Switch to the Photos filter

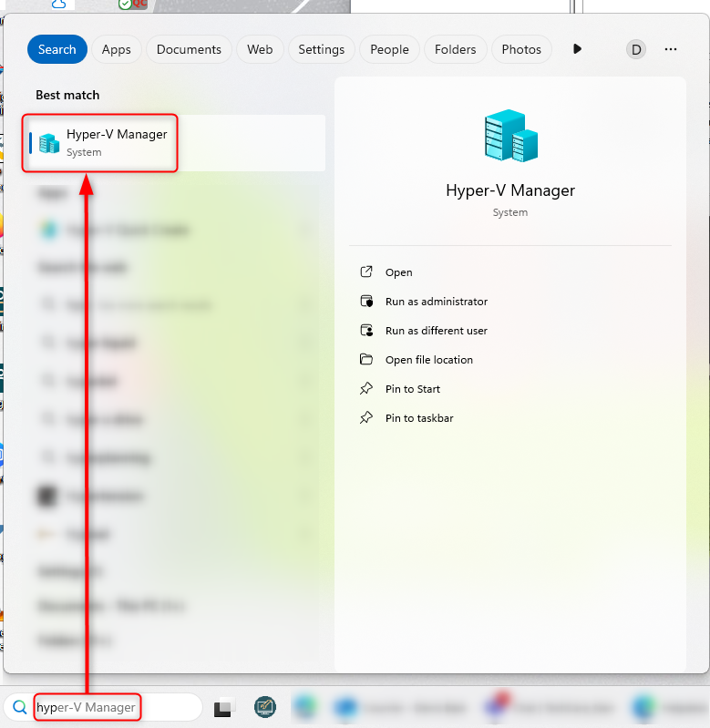[521, 49]
